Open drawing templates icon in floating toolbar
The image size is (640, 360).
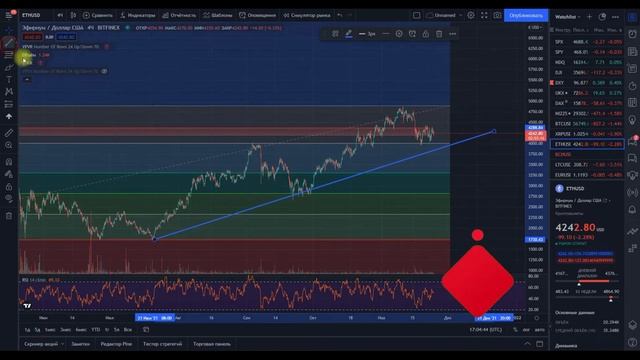click(x=335, y=34)
